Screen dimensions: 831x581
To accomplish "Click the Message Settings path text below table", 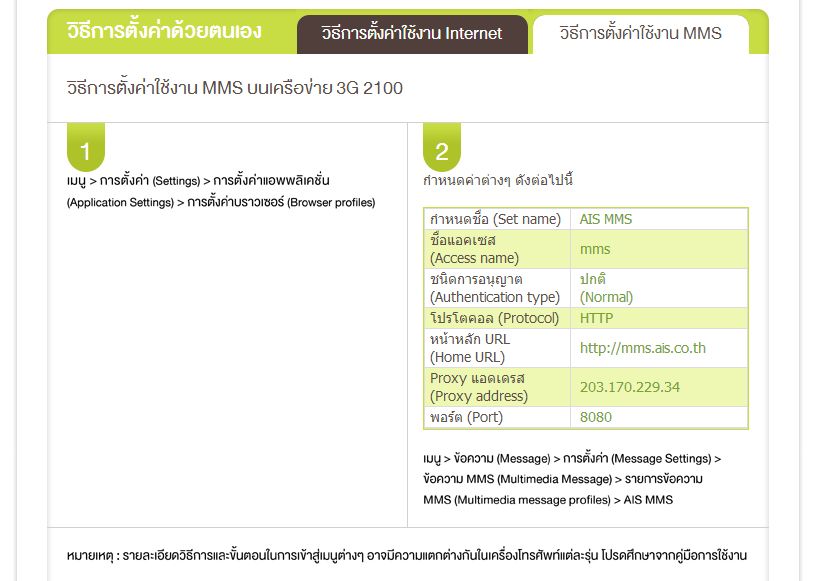I will 572,479.
